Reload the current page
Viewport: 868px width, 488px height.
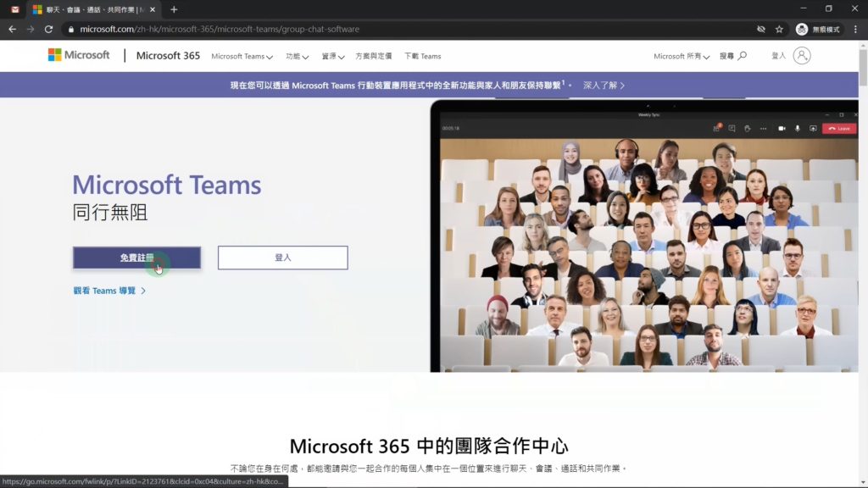(x=48, y=30)
